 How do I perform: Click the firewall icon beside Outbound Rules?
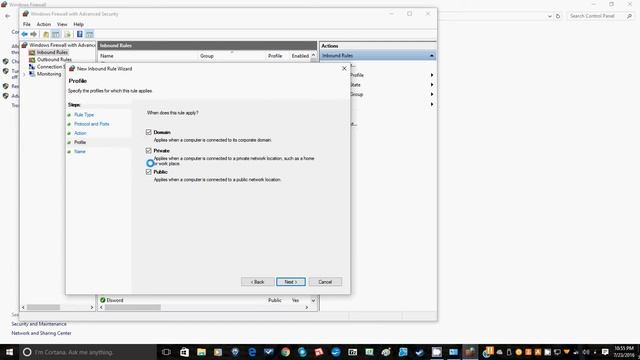(x=32, y=60)
